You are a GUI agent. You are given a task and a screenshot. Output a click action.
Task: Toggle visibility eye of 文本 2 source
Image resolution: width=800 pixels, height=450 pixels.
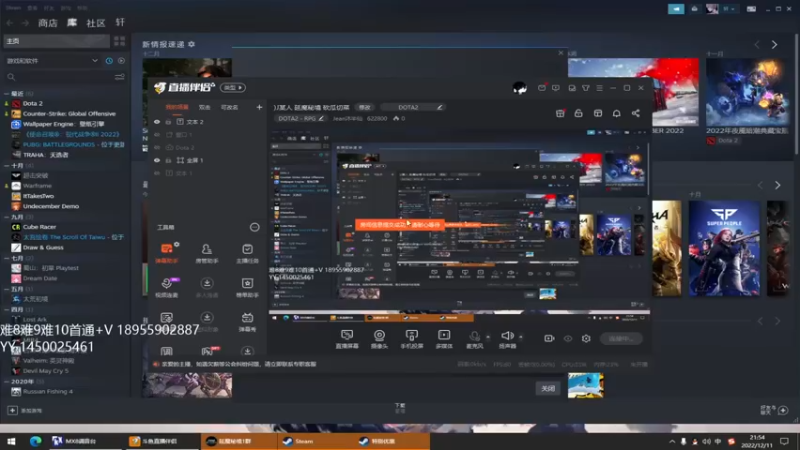157,122
